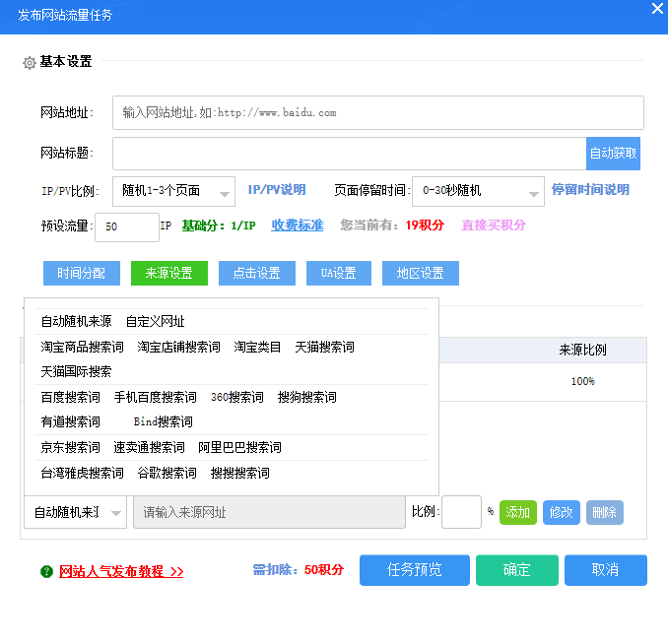This screenshot has width=668, height=644.
Task: Click the 删除 button
Action: (x=605, y=512)
